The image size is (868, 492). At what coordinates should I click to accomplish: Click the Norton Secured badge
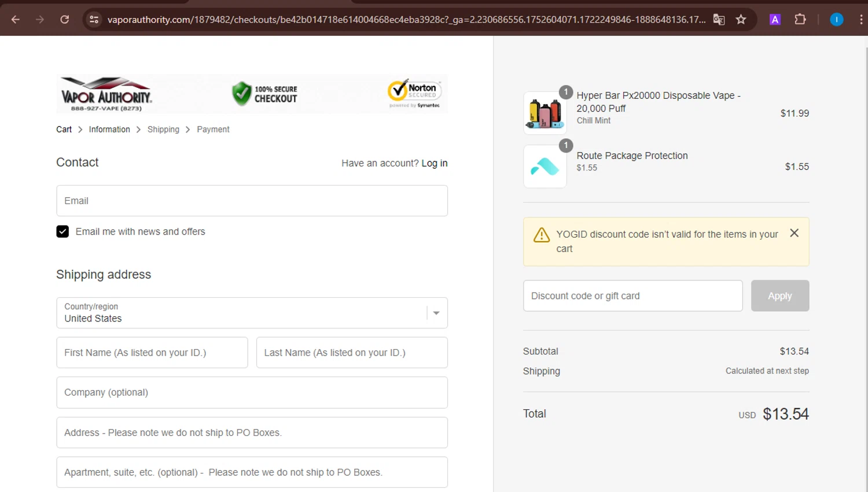click(x=414, y=93)
